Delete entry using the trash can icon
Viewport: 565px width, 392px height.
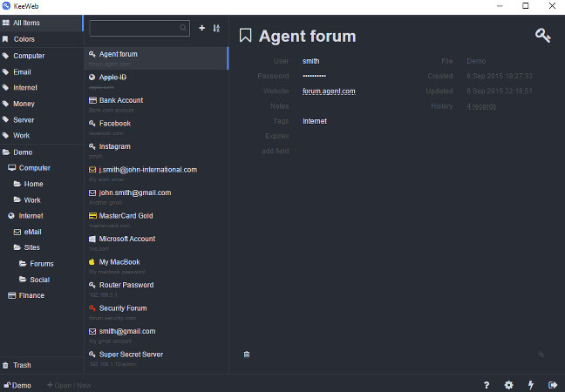coord(247,354)
